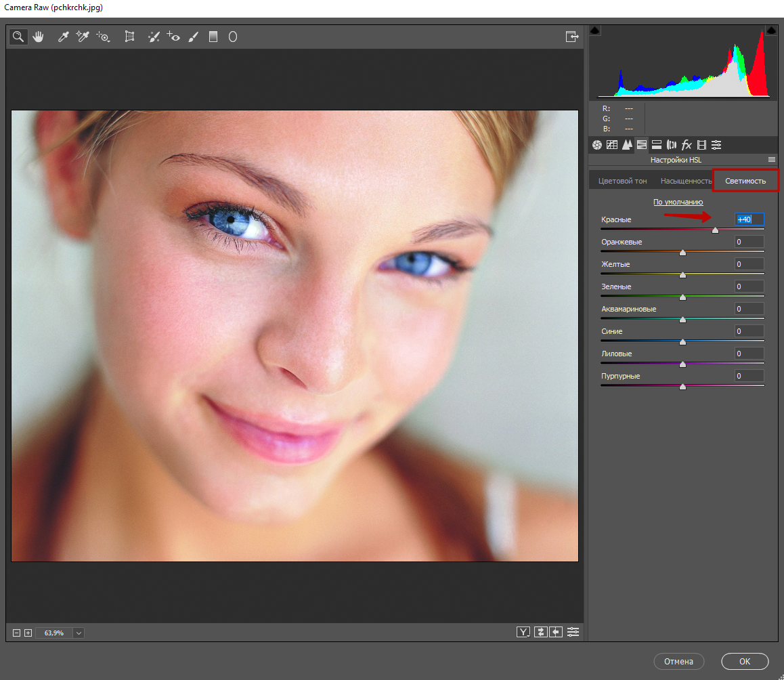The height and width of the screenshot is (680, 784).
Task: Open the Detail panel icon
Action: pyautogui.click(x=627, y=145)
